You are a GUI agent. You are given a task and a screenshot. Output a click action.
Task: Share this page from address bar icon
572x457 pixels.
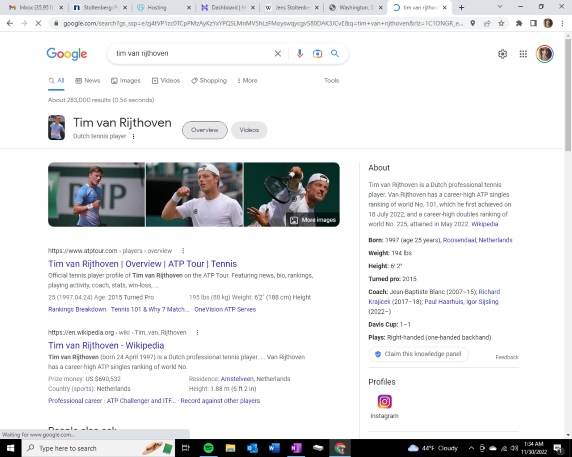(x=487, y=23)
